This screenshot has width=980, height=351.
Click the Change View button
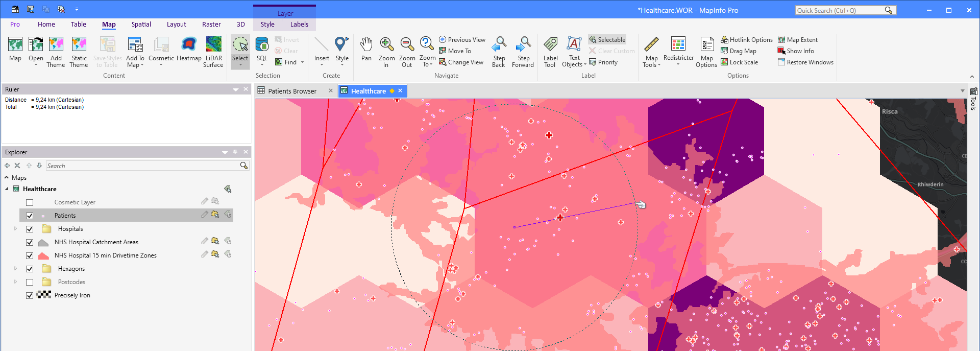click(461, 62)
